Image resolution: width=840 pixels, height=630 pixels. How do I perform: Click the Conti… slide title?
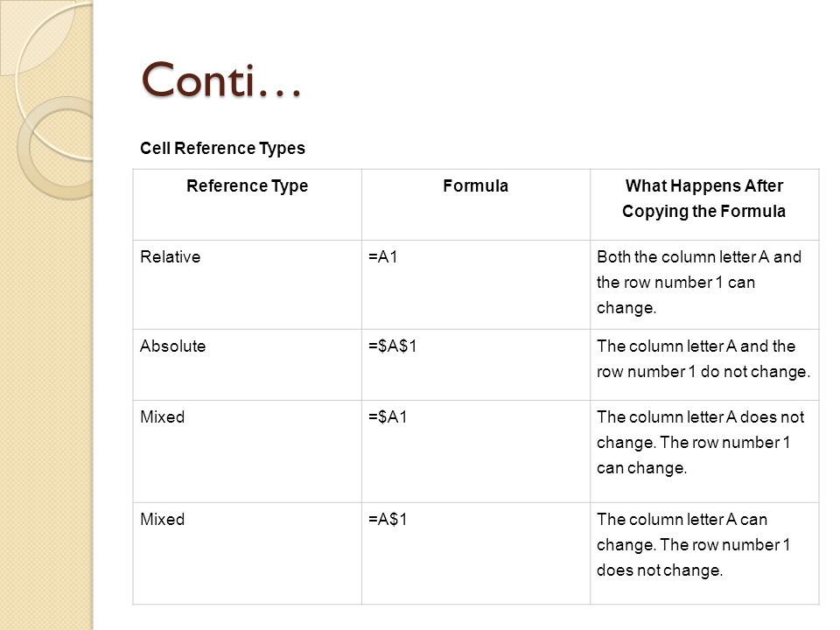pos(221,80)
